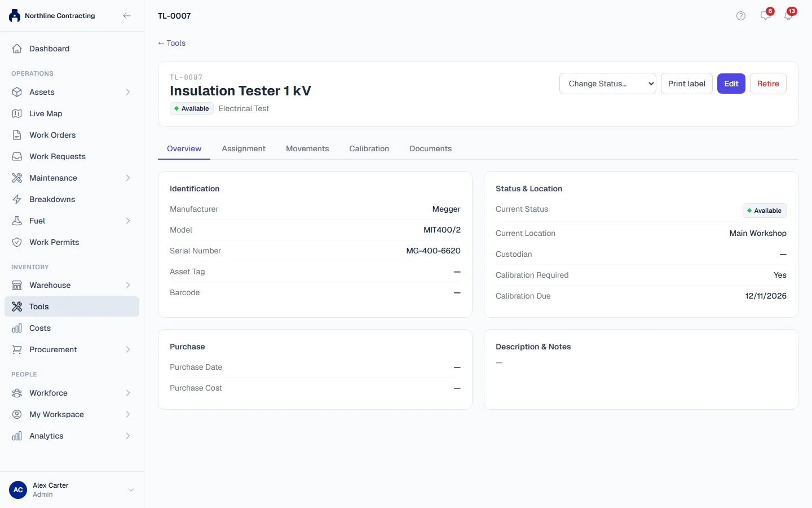
Task: Open Tools in the sidebar menu
Action: pyautogui.click(x=72, y=306)
